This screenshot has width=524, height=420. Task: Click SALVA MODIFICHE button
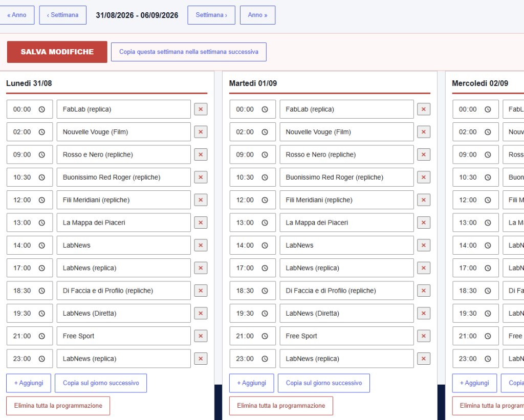click(x=57, y=52)
